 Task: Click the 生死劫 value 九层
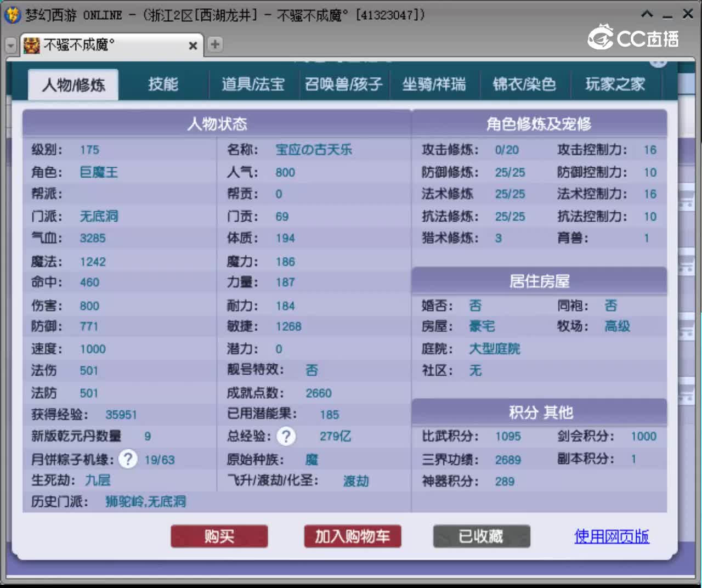(x=98, y=480)
